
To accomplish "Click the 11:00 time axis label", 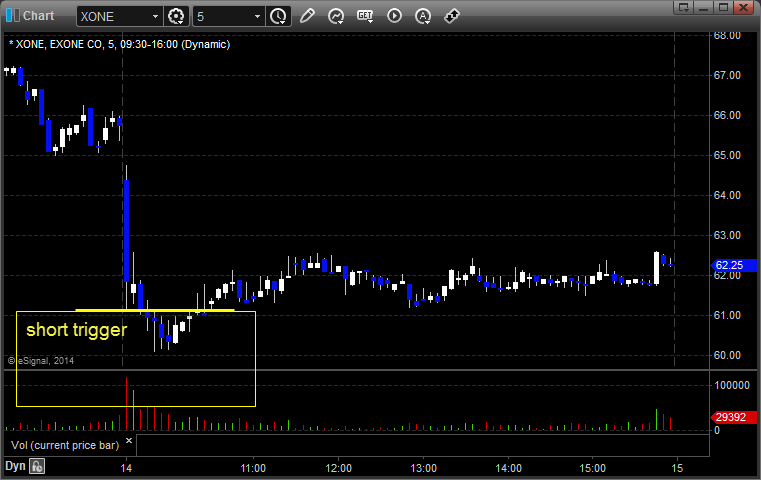I will pyautogui.click(x=253, y=468).
